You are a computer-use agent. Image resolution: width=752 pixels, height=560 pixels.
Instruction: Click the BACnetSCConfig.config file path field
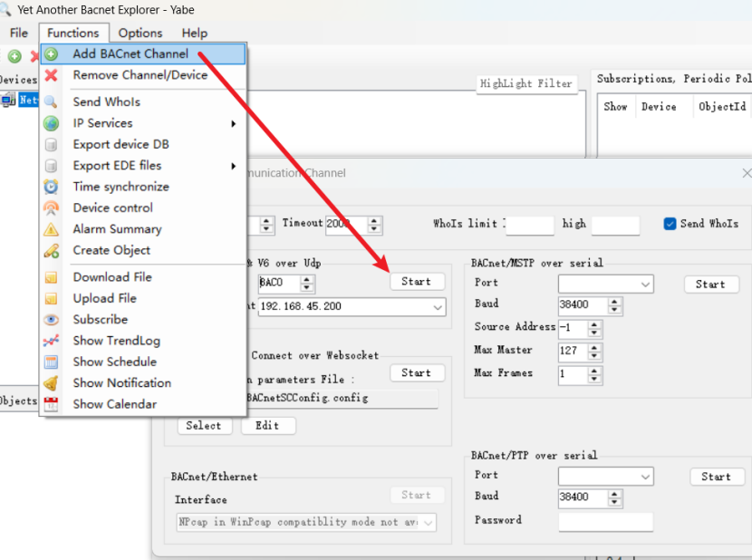pyautogui.click(x=342, y=399)
